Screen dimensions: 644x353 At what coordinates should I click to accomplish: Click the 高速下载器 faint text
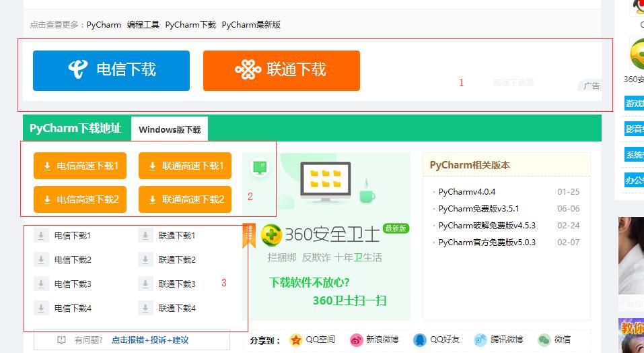click(x=513, y=83)
